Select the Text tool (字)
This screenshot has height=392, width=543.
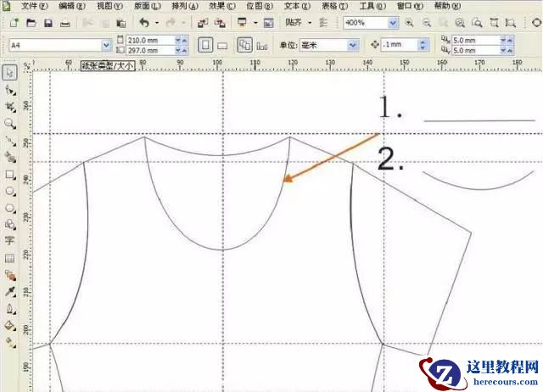point(9,240)
